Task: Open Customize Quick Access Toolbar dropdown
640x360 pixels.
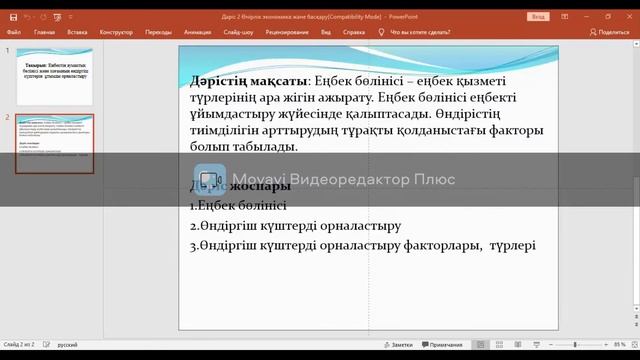Action: [70, 17]
